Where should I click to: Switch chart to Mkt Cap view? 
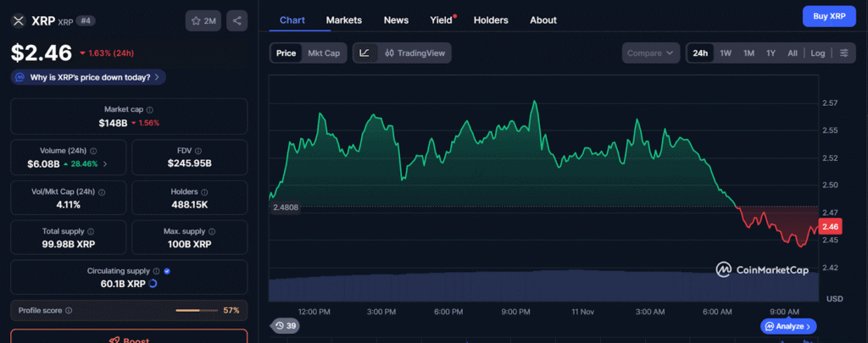coord(324,53)
